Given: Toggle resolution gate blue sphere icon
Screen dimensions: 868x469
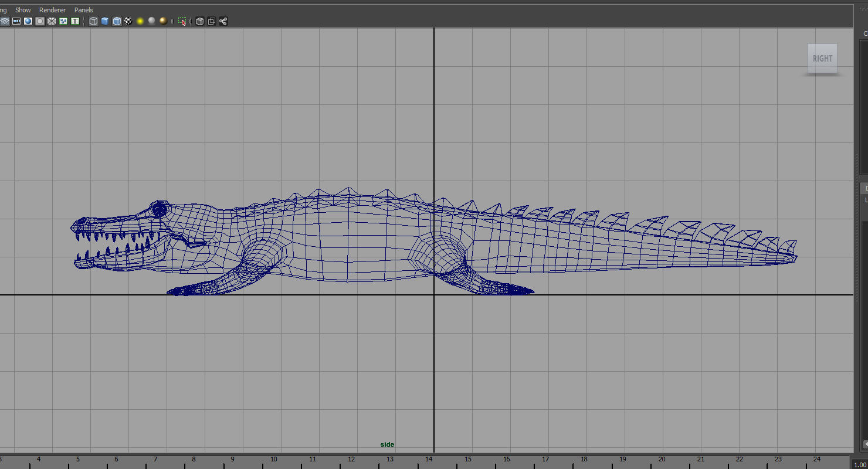Looking at the screenshot, I should [x=28, y=21].
